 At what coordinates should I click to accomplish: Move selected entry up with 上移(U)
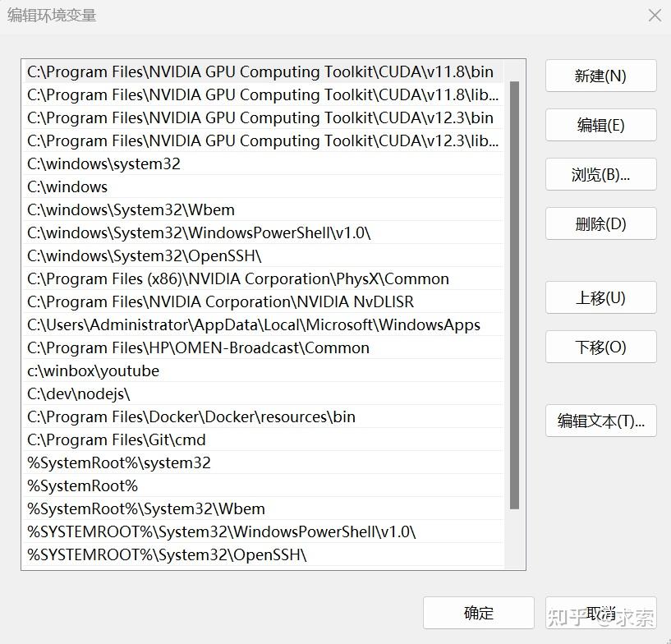click(600, 297)
